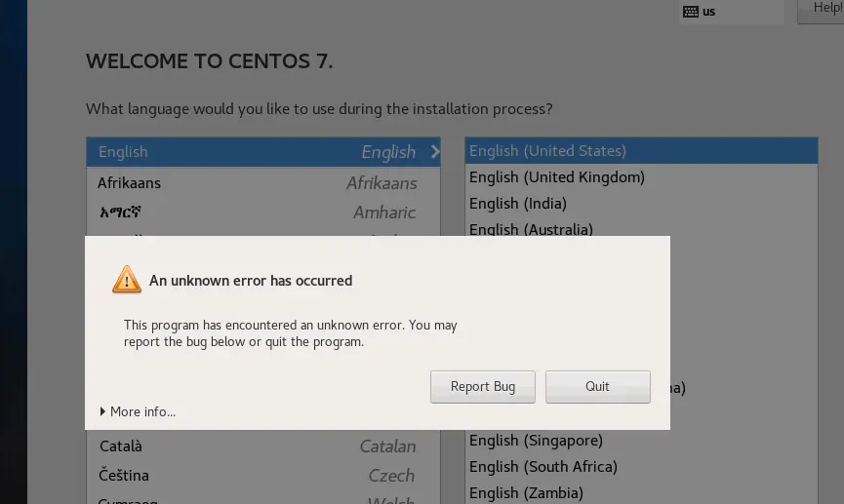The image size is (844, 504).
Task: Click the Report Bug button
Action: click(x=482, y=387)
